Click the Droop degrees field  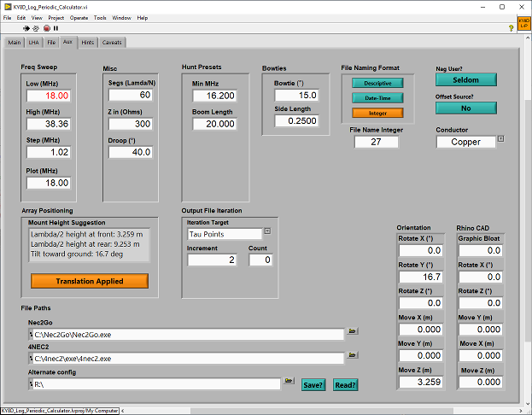point(131,152)
